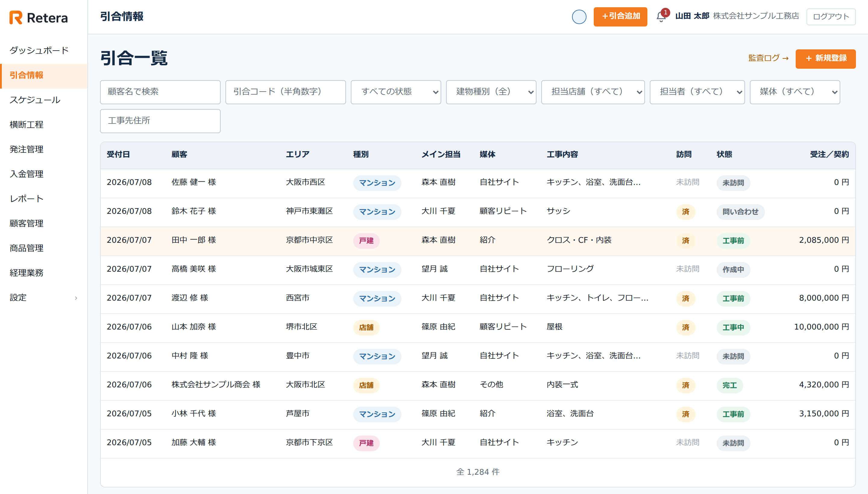Click the 内装一式 work description

point(562,385)
